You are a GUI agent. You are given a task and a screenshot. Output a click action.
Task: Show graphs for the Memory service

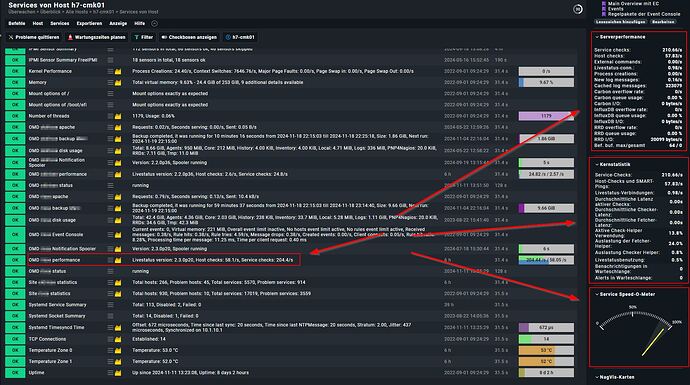click(x=118, y=82)
